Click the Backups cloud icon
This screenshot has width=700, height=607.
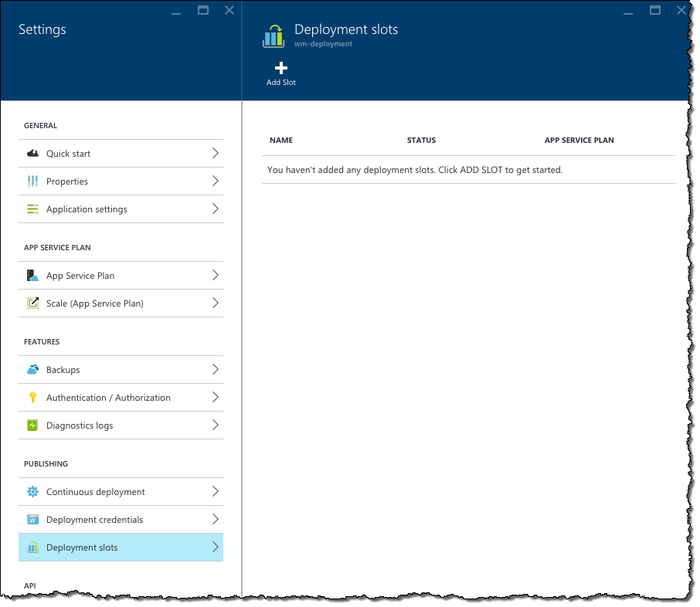tap(32, 371)
